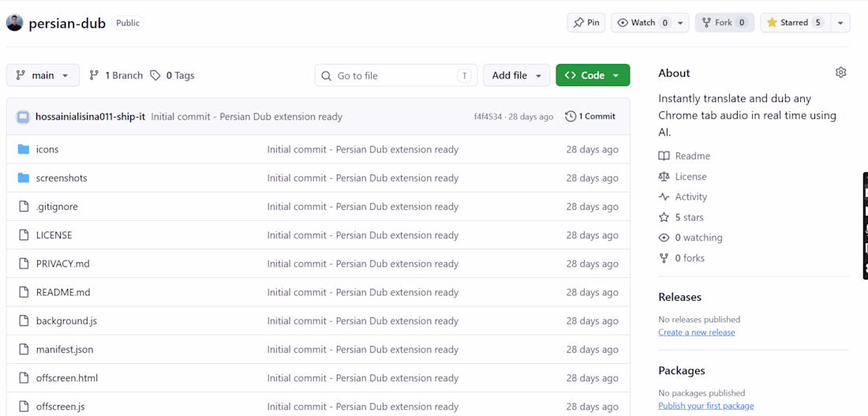Open the offscreen.js file

(60, 407)
